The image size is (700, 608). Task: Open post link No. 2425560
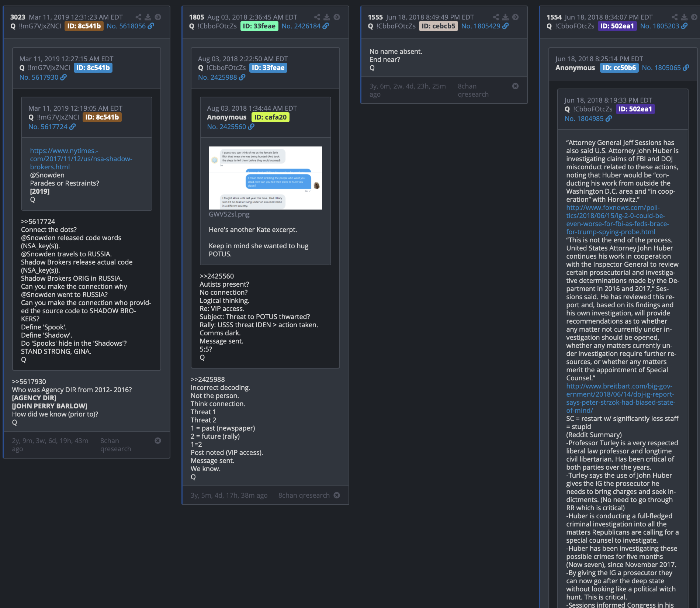click(226, 127)
